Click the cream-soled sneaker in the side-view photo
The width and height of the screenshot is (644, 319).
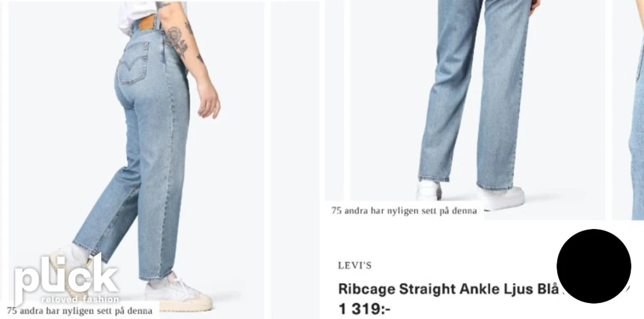[178, 293]
